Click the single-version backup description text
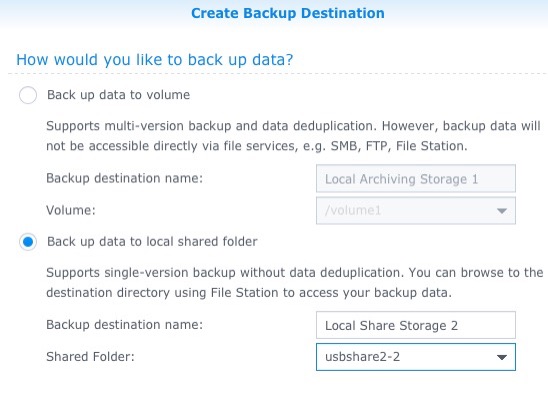This screenshot has width=548, height=400. [x=295, y=283]
